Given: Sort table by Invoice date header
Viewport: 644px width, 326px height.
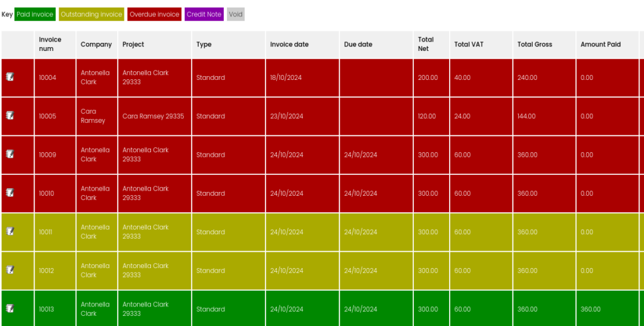Looking at the screenshot, I should pos(289,45).
